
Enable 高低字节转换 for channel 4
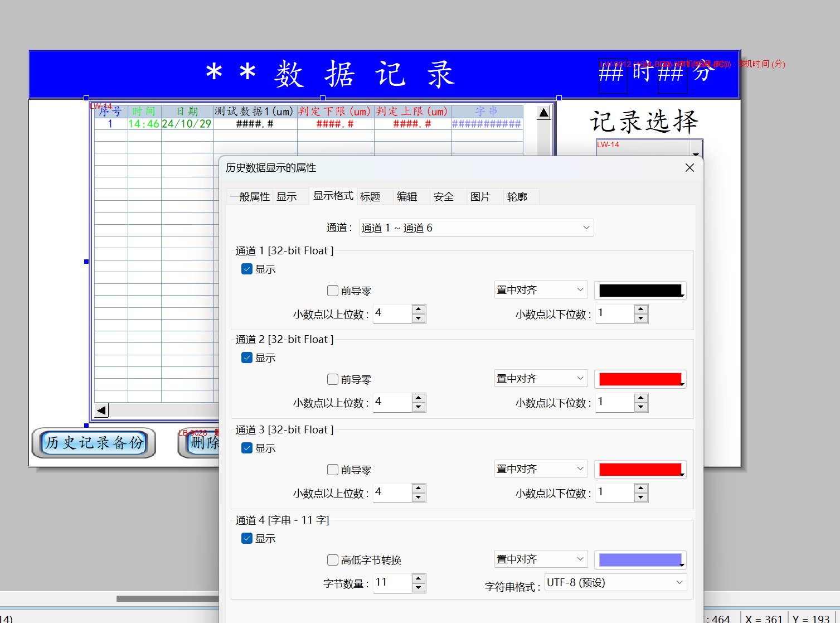tap(333, 560)
